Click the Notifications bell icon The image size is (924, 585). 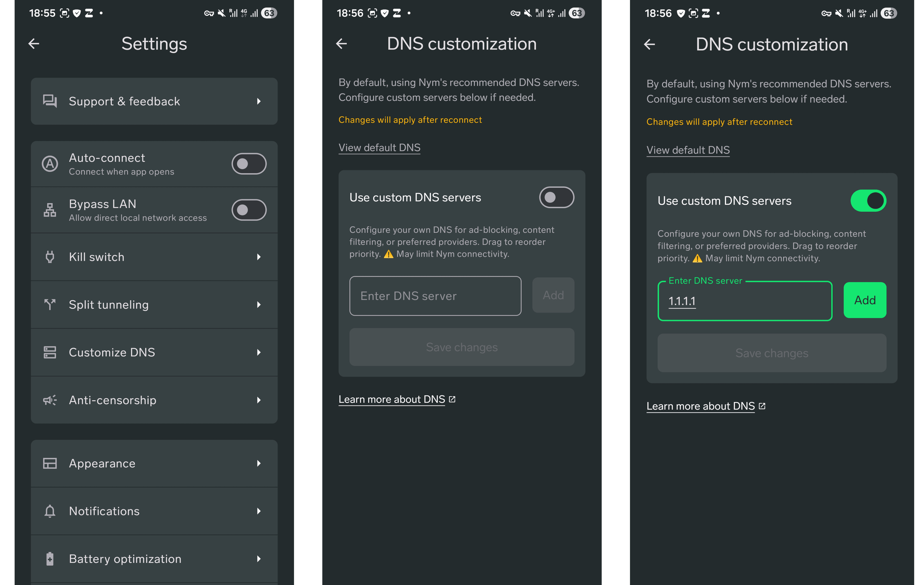[50, 511]
